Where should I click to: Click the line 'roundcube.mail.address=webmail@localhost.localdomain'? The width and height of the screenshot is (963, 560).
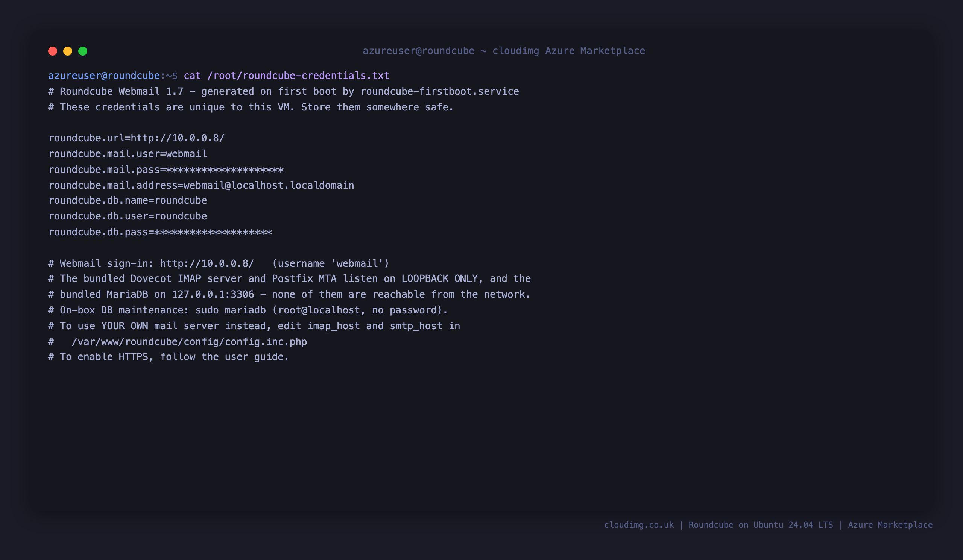coord(201,185)
